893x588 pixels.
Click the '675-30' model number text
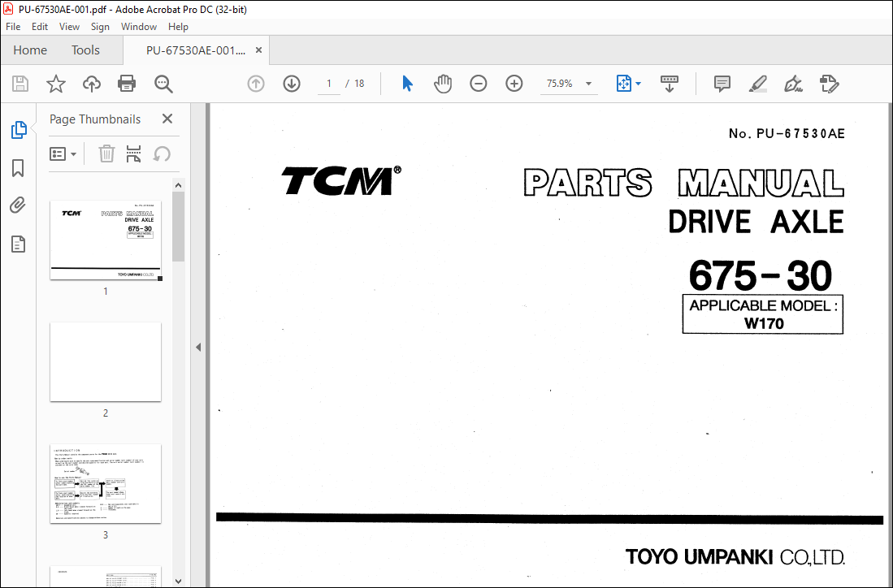click(x=761, y=275)
